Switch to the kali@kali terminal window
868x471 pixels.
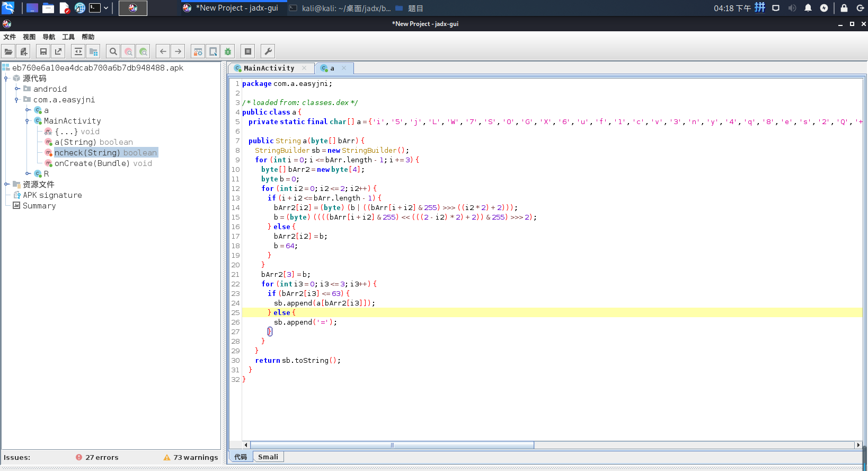[340, 8]
